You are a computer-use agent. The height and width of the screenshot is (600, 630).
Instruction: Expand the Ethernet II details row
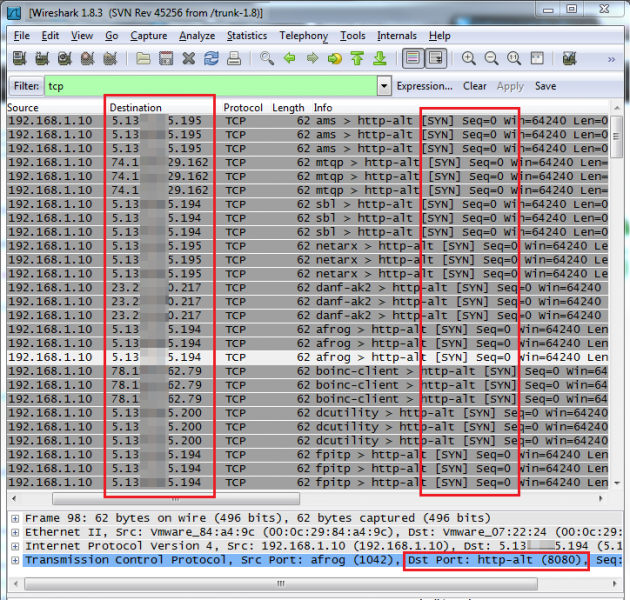point(15,532)
